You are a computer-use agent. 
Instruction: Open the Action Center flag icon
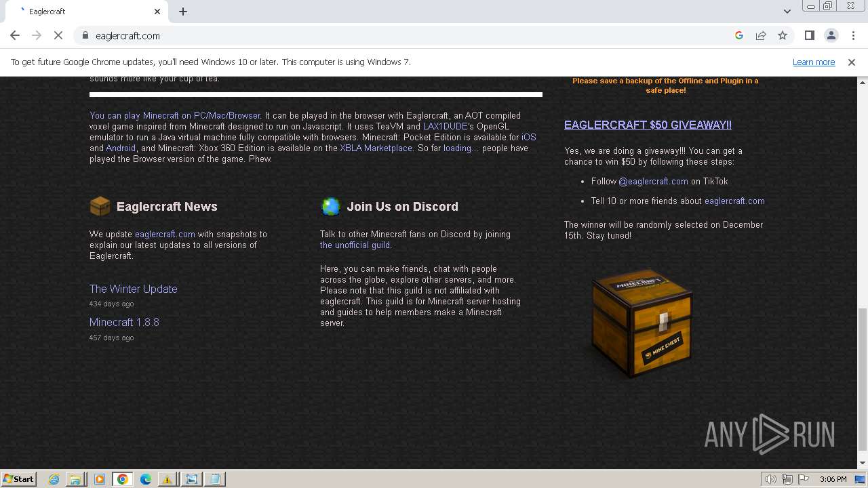pyautogui.click(x=804, y=479)
